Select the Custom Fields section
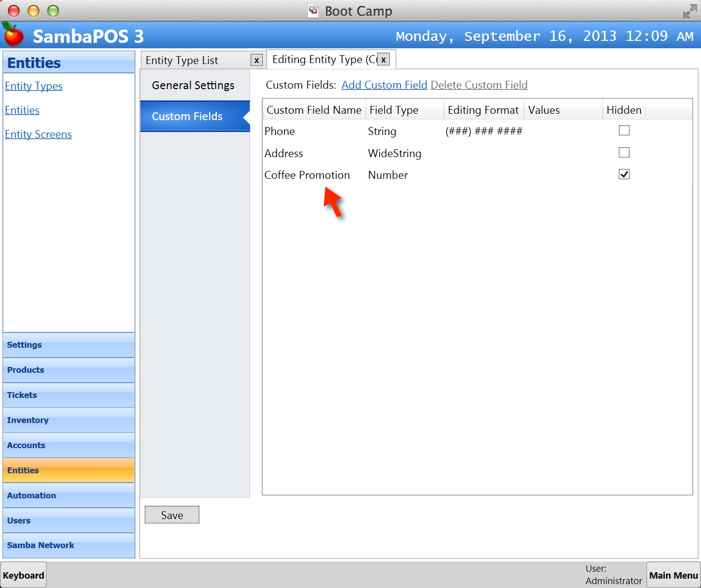The image size is (701, 588). [x=187, y=116]
